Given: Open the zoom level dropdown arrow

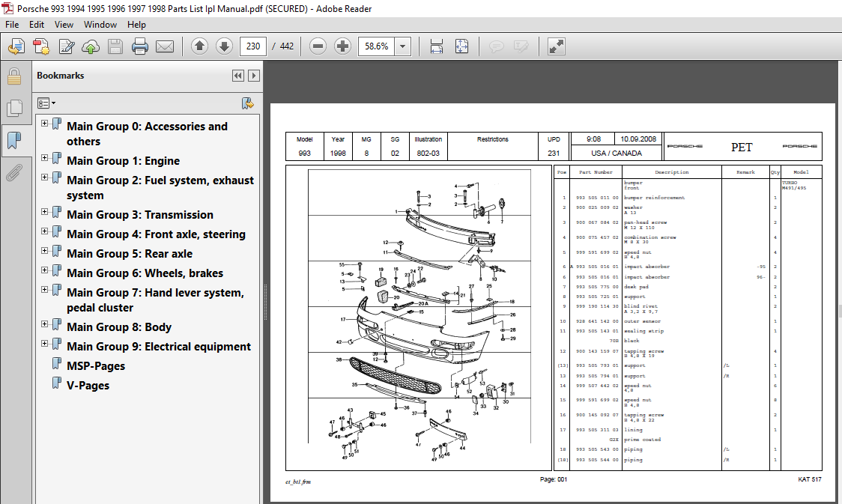Looking at the screenshot, I should (x=403, y=46).
